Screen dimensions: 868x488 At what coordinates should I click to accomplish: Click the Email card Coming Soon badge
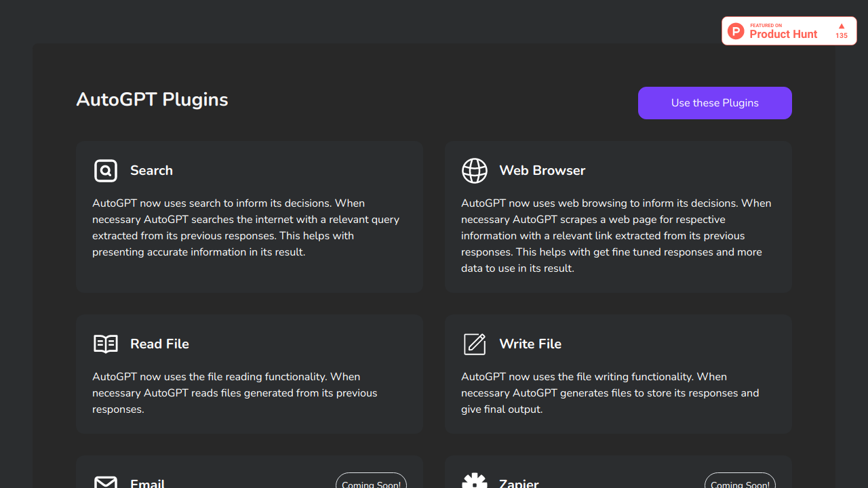tap(371, 481)
